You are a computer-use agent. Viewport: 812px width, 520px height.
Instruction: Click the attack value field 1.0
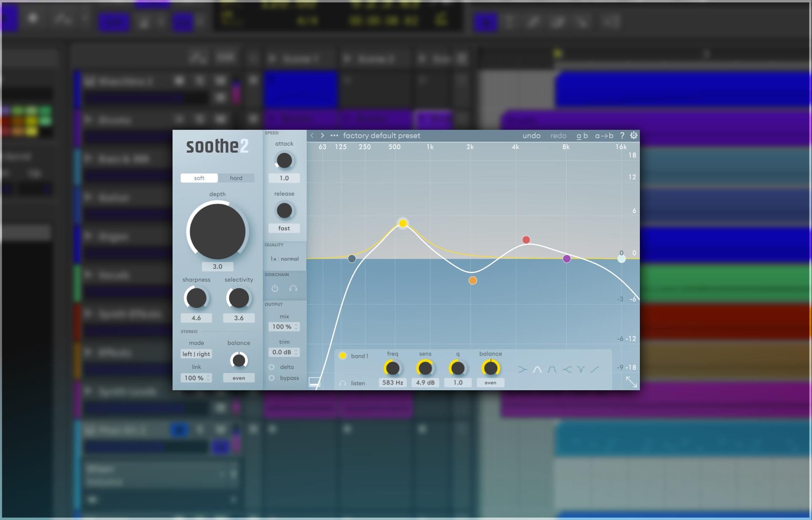coord(284,178)
